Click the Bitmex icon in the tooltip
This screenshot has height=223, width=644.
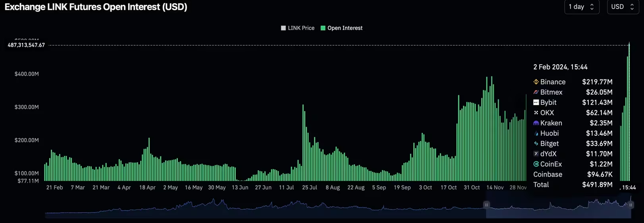pyautogui.click(x=536, y=92)
